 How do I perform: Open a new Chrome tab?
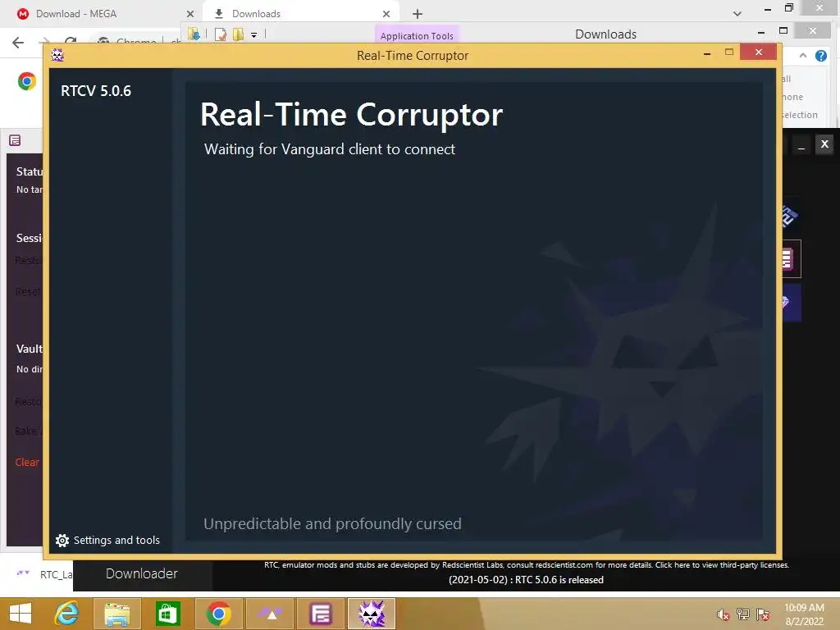click(418, 14)
